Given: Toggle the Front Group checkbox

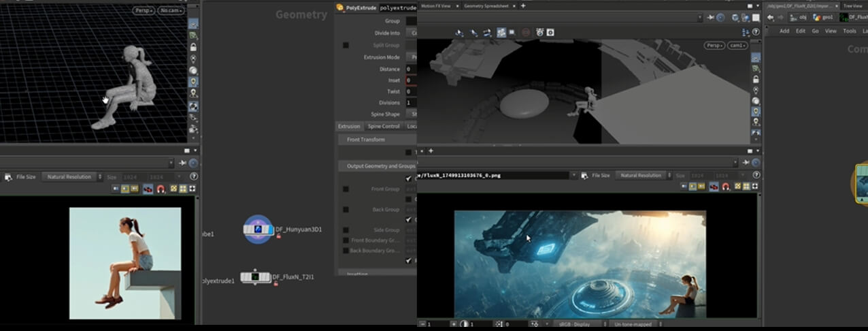Looking at the screenshot, I should (346, 189).
